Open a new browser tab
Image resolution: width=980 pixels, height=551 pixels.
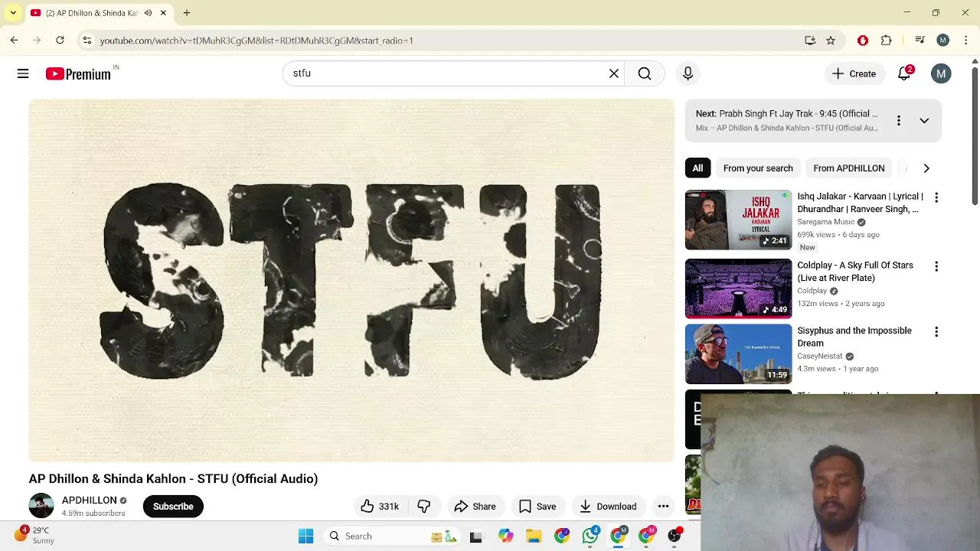[186, 13]
